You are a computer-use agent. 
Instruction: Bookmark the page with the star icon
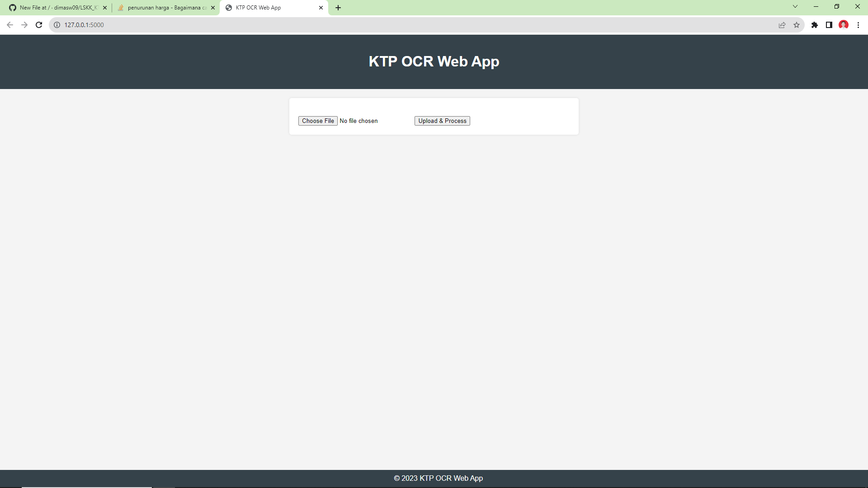coord(797,25)
